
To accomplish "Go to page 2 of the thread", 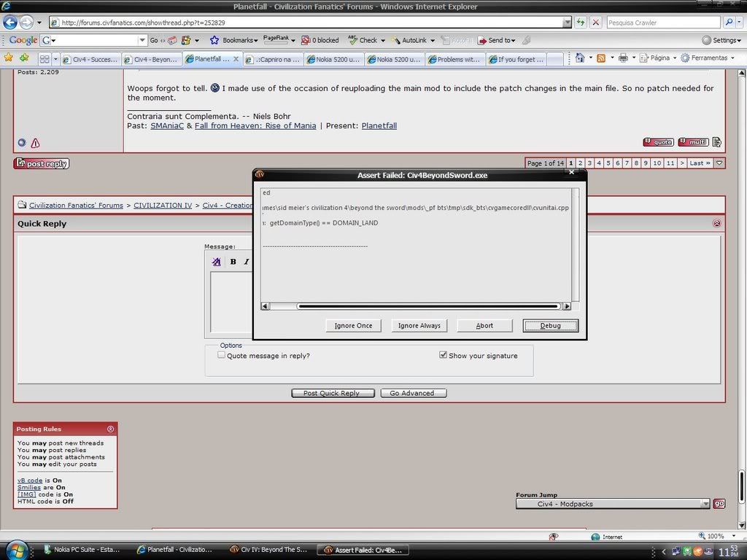I will (580, 163).
